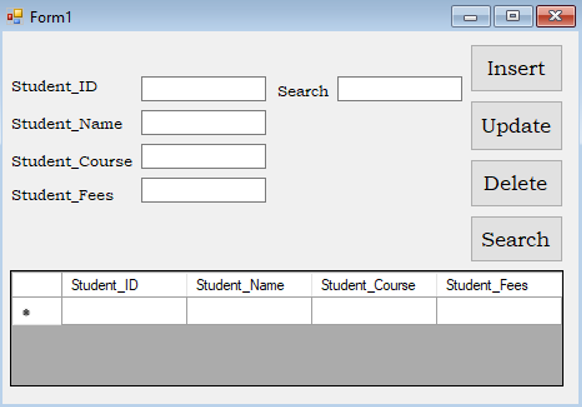Viewport: 582px width, 407px height.
Task: Click the Update button
Action: (x=516, y=126)
